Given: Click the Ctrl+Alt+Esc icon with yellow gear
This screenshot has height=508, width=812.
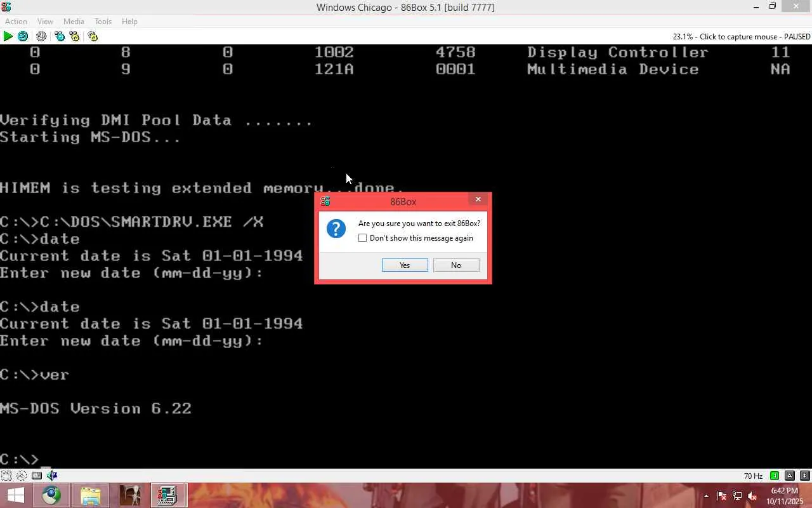Looking at the screenshot, I should 74,36.
